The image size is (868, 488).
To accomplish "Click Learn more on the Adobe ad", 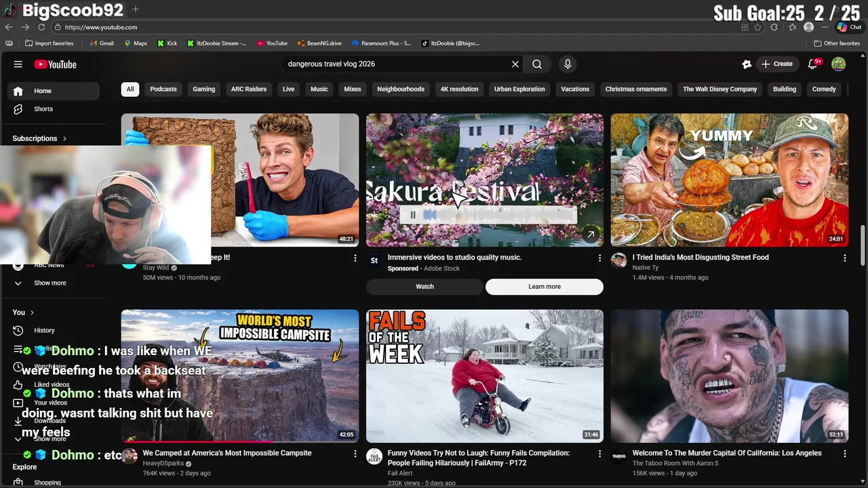I will click(x=545, y=287).
